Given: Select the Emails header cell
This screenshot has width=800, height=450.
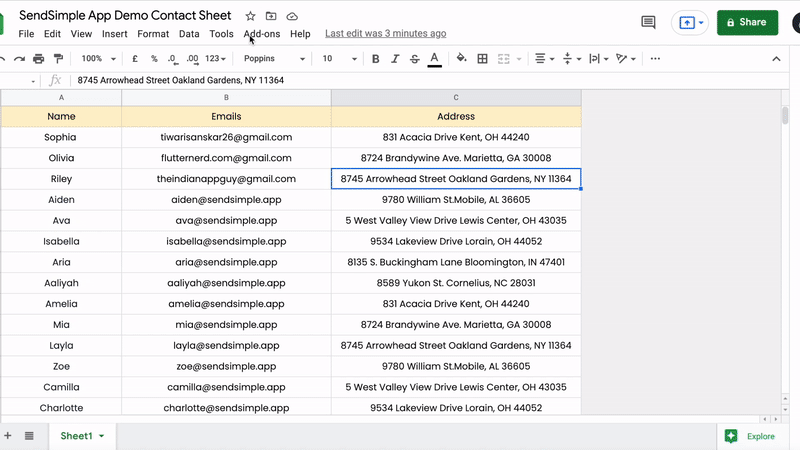Looking at the screenshot, I should tap(226, 116).
